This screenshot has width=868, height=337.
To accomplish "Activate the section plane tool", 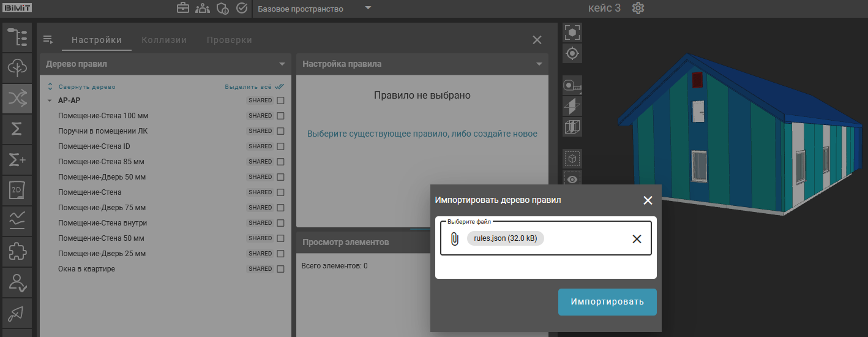I will [572, 106].
